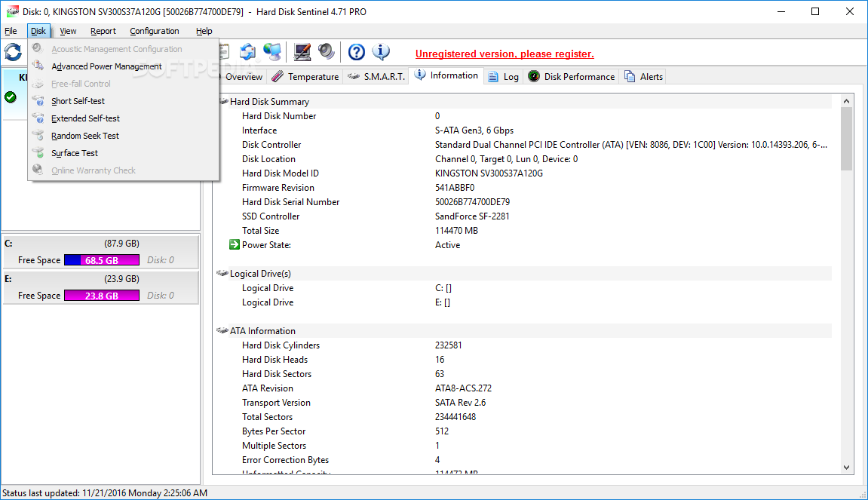The height and width of the screenshot is (500, 868).
Task: Click the Hard Disk Cylinders value 232581
Action: click(449, 345)
